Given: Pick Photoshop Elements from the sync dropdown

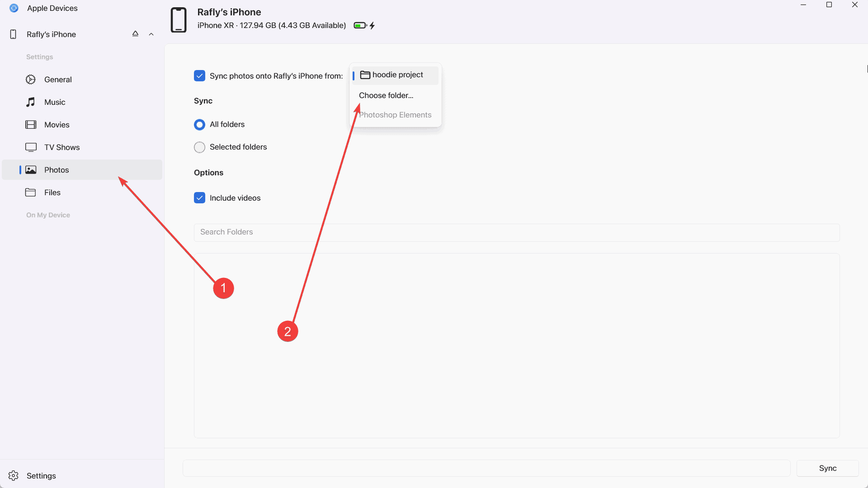Looking at the screenshot, I should click(395, 114).
